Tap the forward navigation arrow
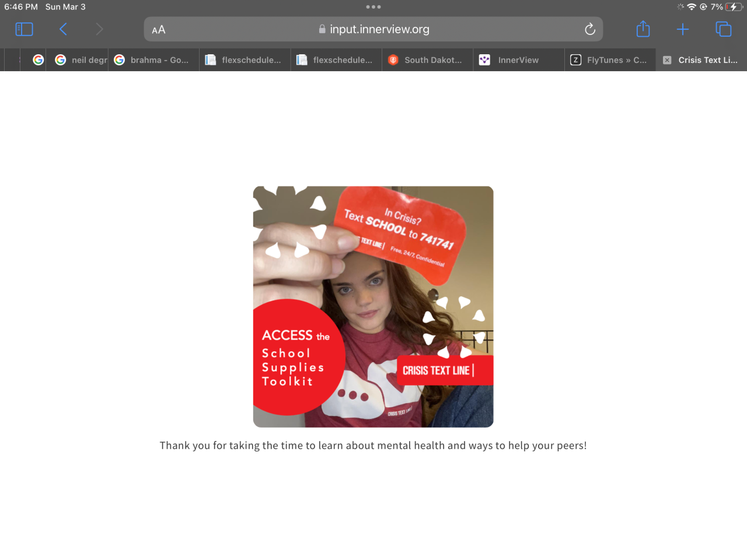Viewport: 747px width, 560px height. coord(99,29)
